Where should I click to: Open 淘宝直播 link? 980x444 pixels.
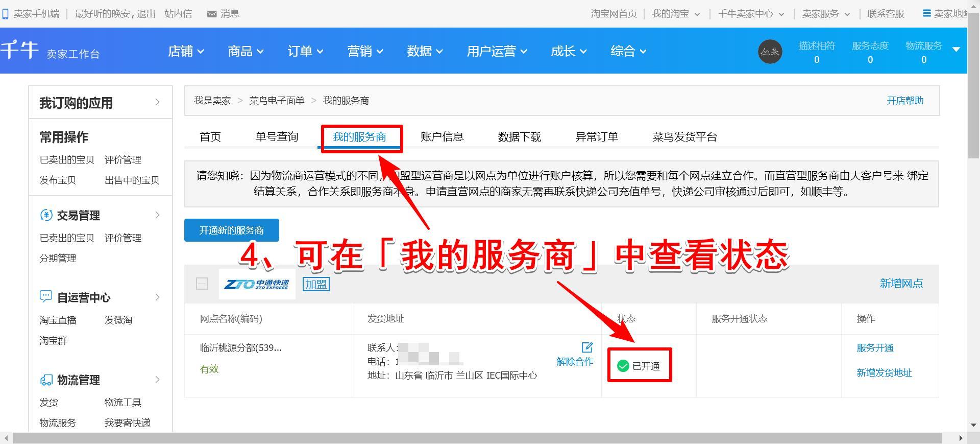pos(58,320)
